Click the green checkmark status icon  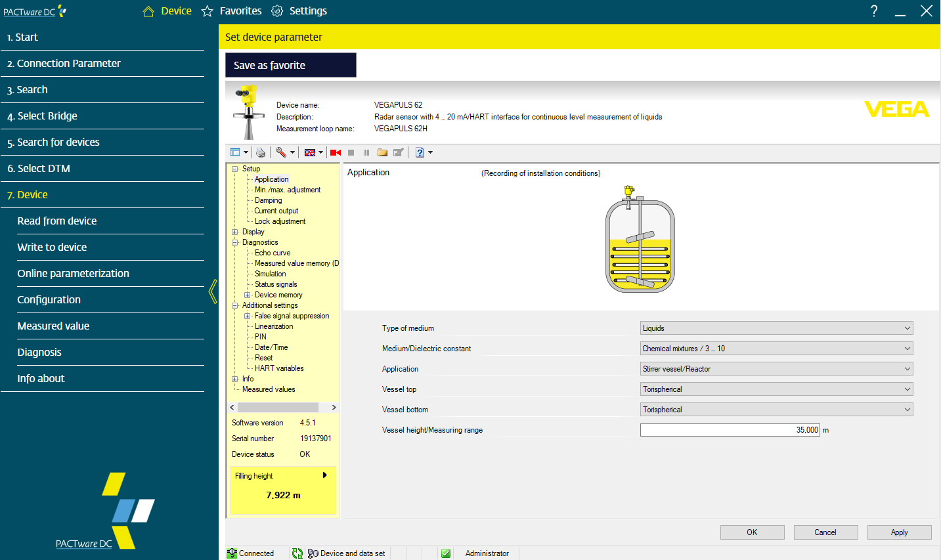(x=446, y=553)
